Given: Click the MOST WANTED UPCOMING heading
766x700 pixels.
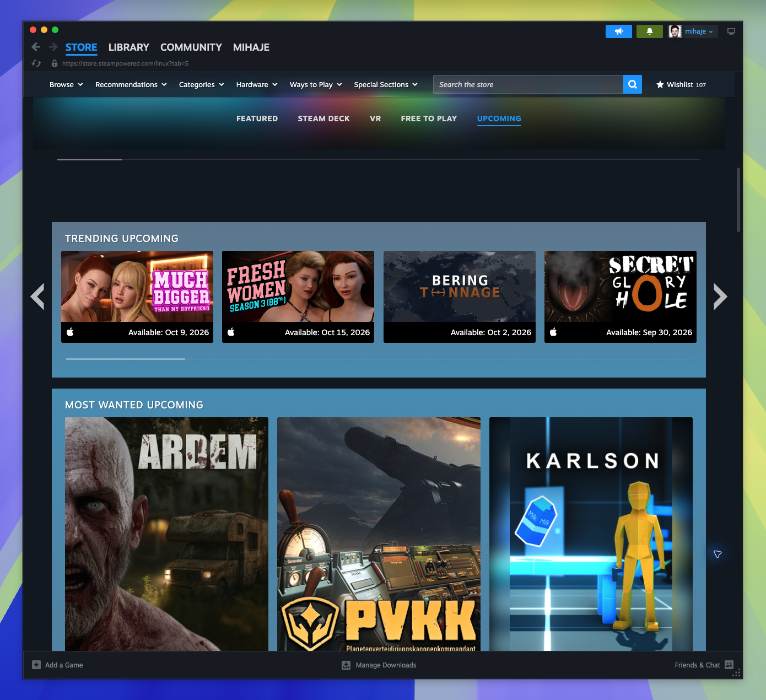Looking at the screenshot, I should (134, 405).
